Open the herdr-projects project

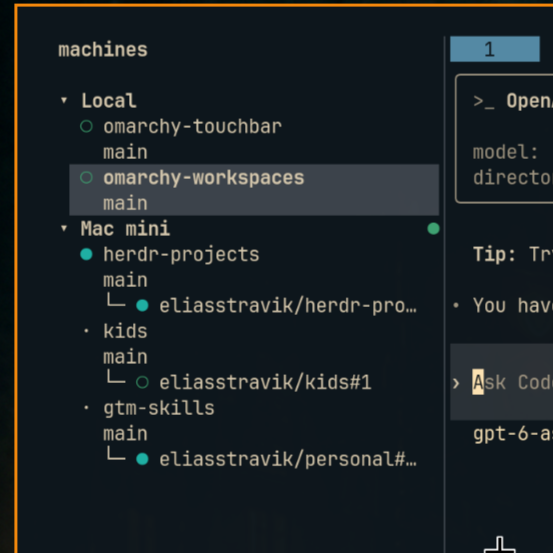click(181, 254)
